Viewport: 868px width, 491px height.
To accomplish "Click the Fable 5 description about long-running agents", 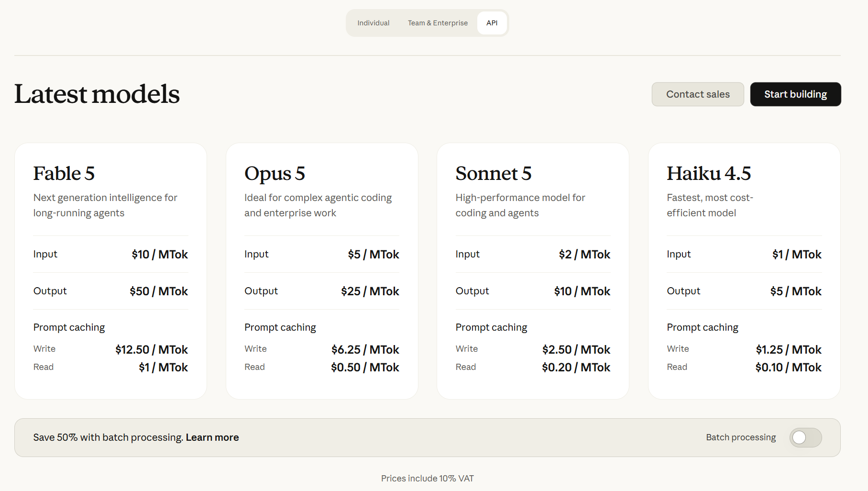I will (x=105, y=205).
